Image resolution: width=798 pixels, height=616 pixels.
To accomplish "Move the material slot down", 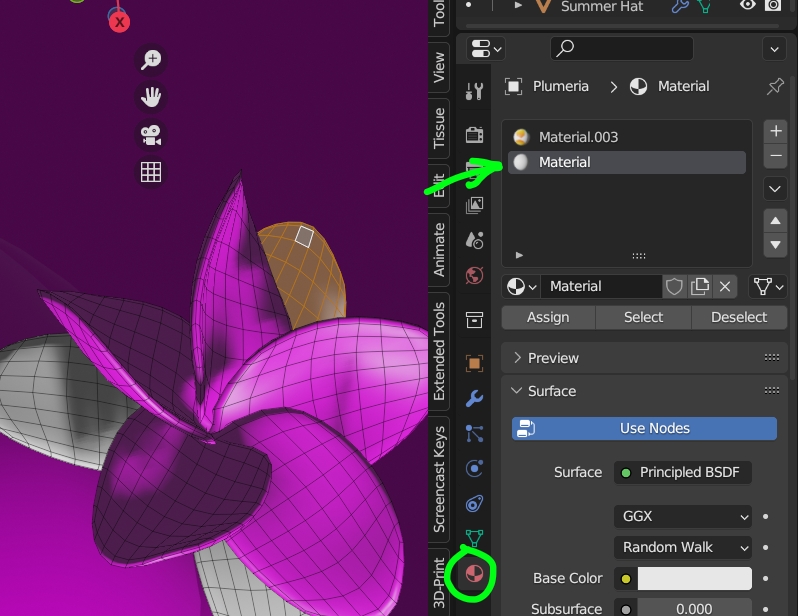I will (x=776, y=245).
